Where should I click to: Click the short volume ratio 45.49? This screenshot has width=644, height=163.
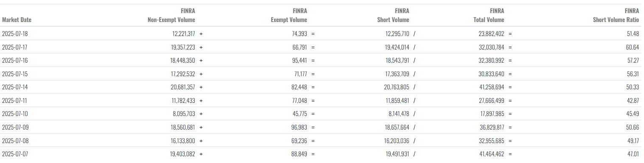point(633,114)
